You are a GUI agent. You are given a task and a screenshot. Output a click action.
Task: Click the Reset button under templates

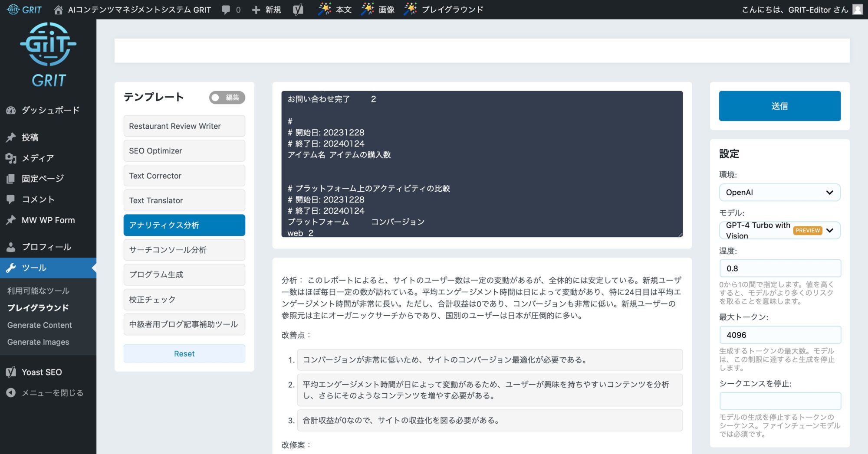click(184, 354)
